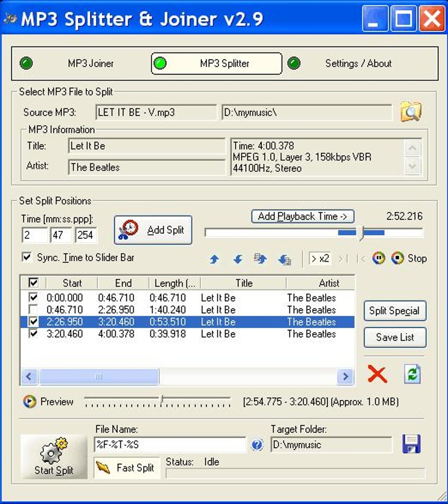Select the length 1:40.240 cell
Viewport: 448px width, 504px height.
(x=168, y=310)
